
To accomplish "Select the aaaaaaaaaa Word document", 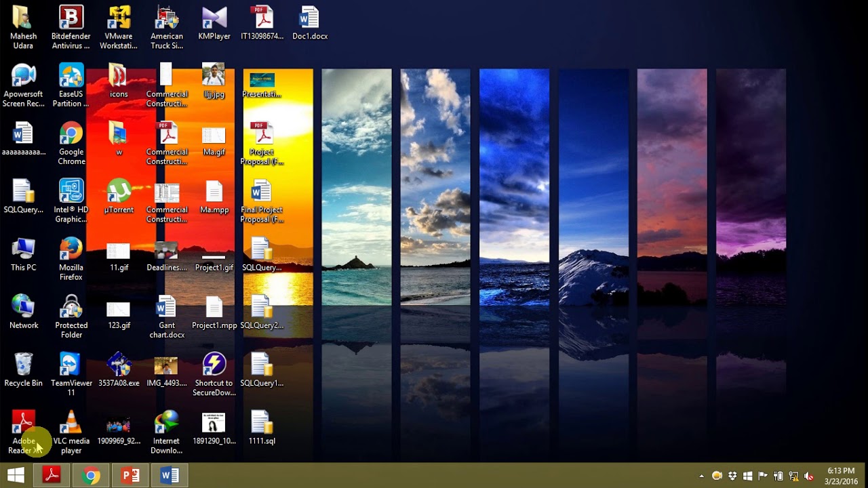I will (23, 139).
